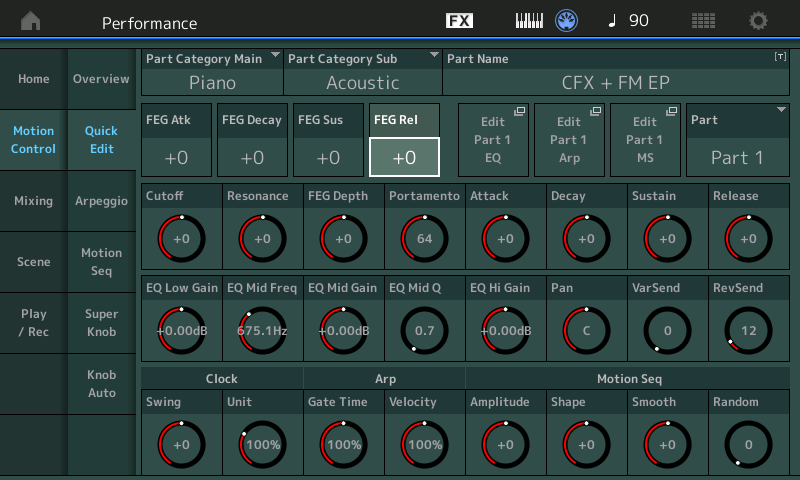
Task: Open the Part selector dropdown
Action: point(737,139)
